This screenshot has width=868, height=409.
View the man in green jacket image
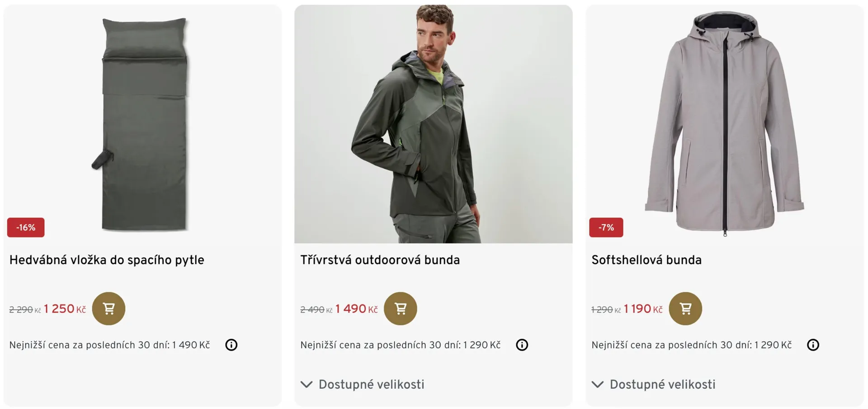(433, 124)
